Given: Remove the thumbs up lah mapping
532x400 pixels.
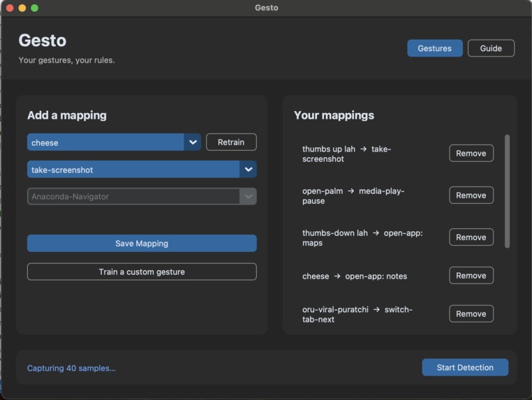Looking at the screenshot, I should click(471, 154).
